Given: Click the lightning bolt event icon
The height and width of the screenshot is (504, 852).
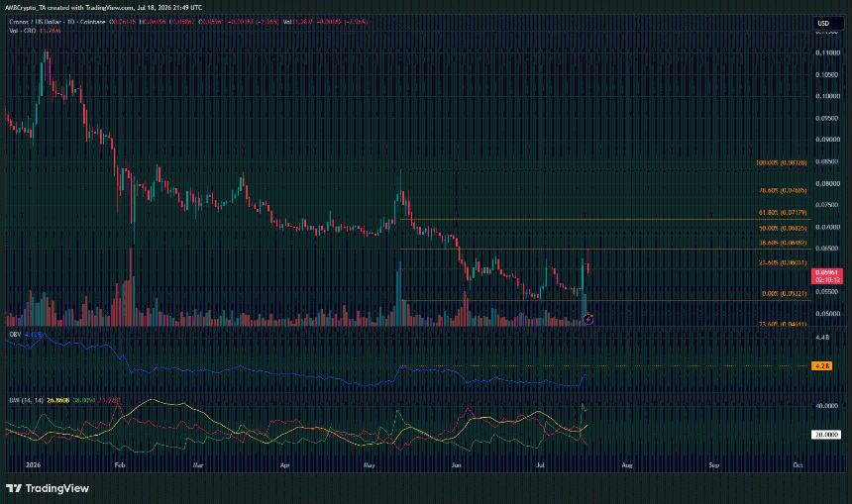Looking at the screenshot, I should point(587,320).
